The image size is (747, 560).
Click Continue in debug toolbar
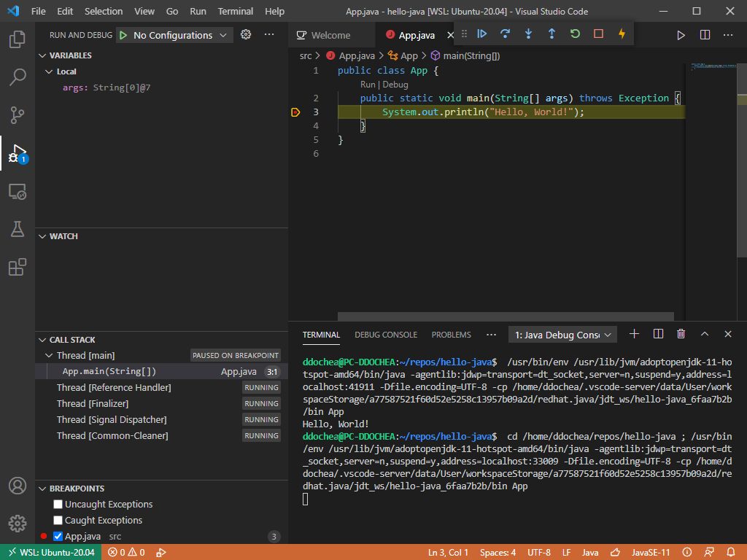point(481,34)
